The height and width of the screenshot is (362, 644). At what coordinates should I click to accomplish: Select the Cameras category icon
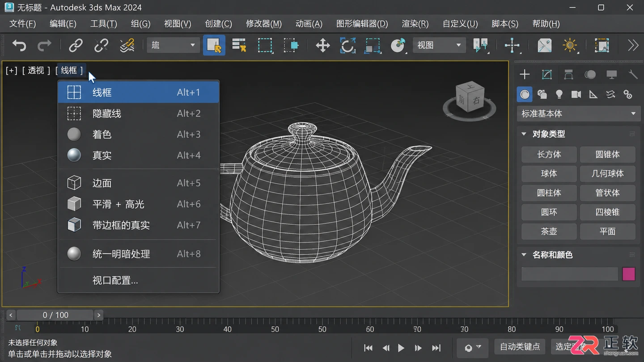[576, 94]
